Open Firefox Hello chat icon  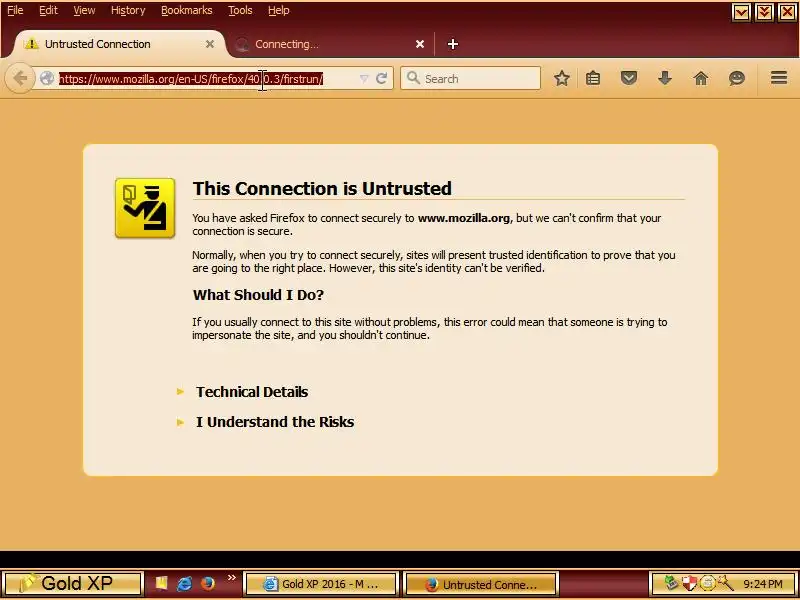[x=737, y=79]
